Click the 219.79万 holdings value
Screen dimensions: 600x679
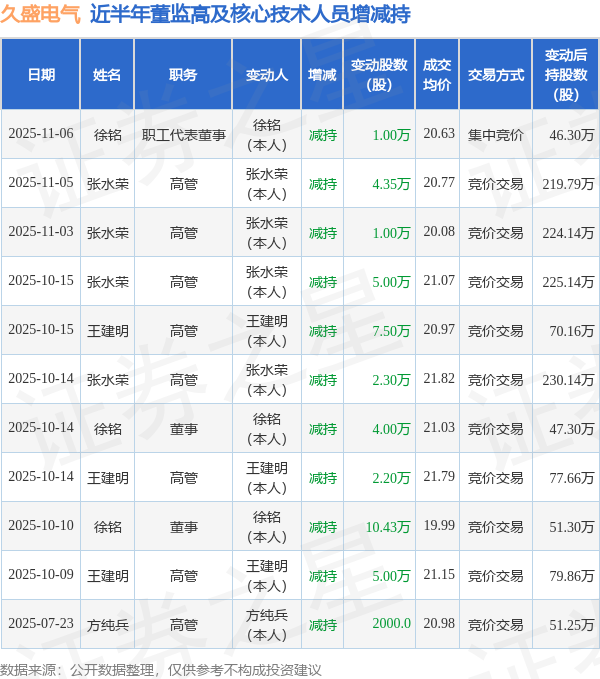point(568,184)
